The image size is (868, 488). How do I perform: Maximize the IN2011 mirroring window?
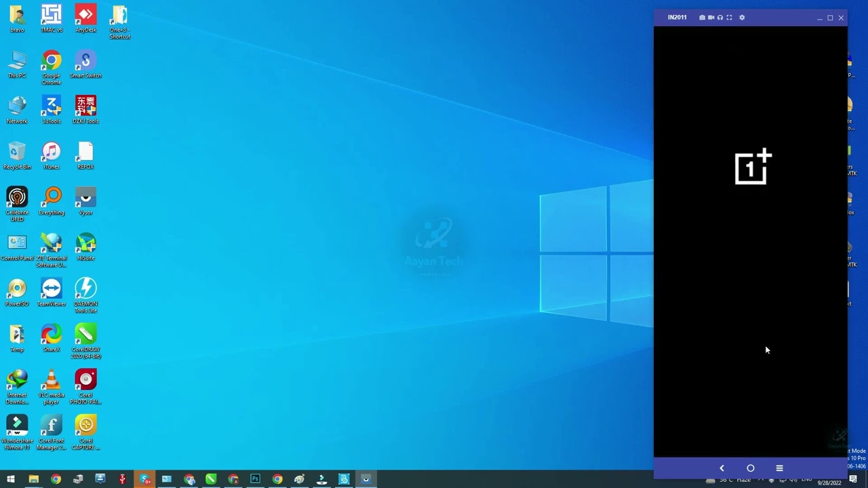coord(830,18)
